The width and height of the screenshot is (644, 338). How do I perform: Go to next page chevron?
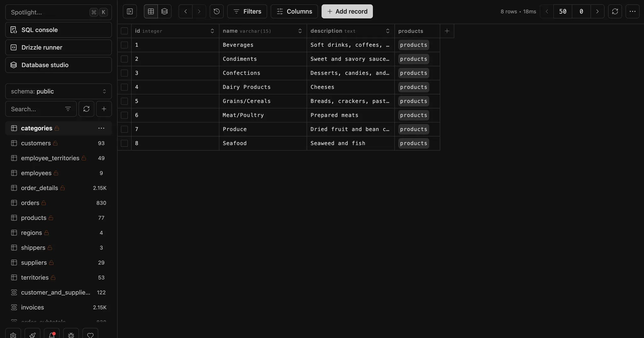[597, 11]
